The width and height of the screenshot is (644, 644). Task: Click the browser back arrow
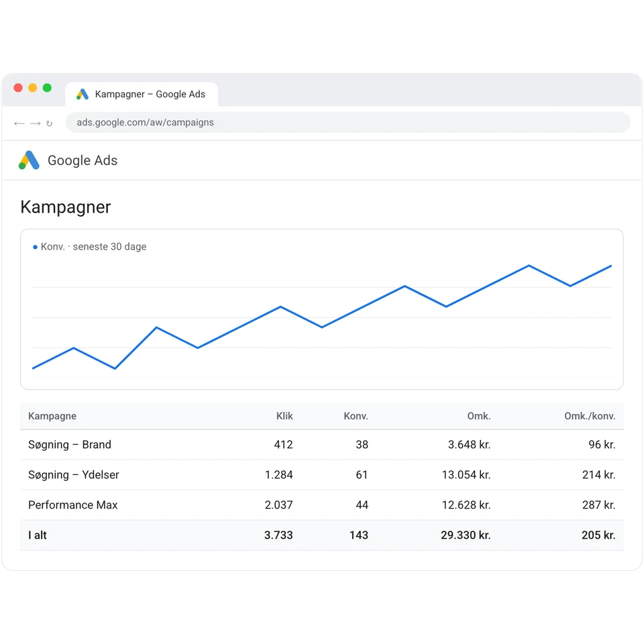(x=19, y=123)
